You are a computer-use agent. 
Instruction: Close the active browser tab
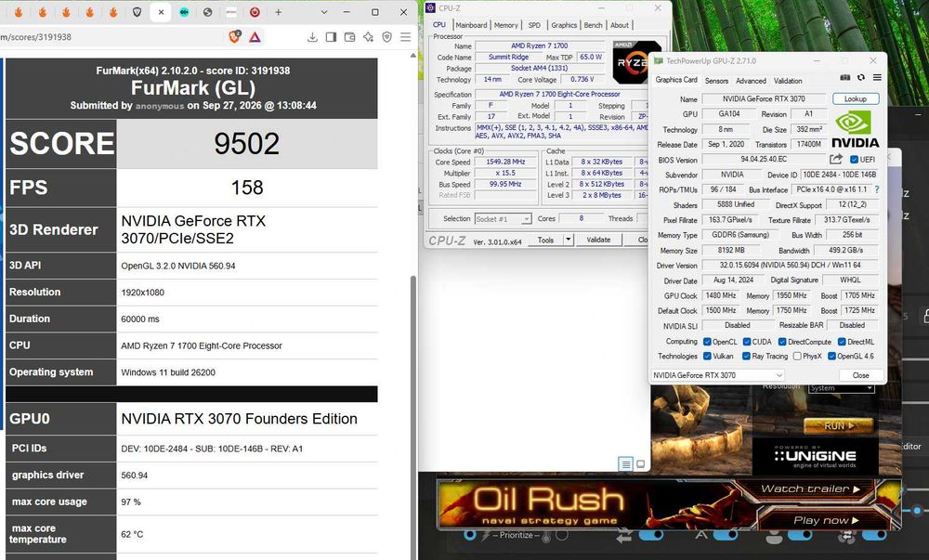(161, 12)
